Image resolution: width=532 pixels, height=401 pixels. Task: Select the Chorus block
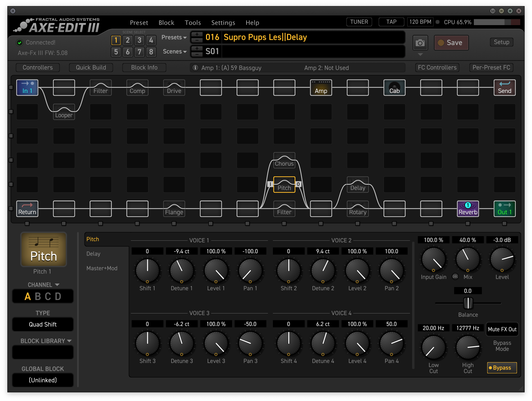284,160
